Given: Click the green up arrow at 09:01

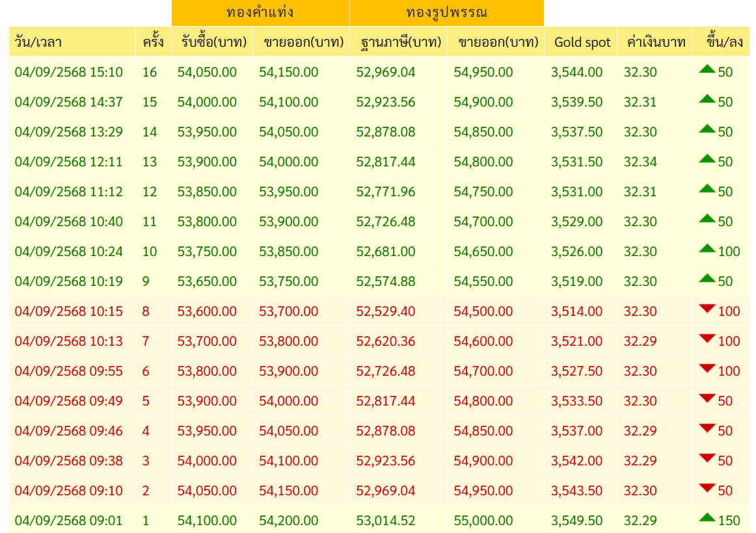Looking at the screenshot, I should pos(707,517).
